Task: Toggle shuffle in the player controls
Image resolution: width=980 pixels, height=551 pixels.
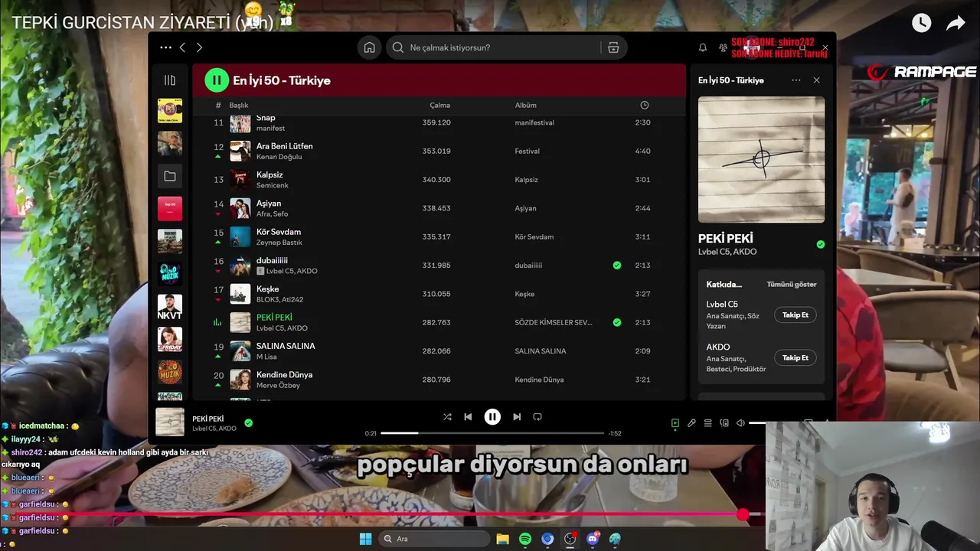Action: pyautogui.click(x=447, y=417)
